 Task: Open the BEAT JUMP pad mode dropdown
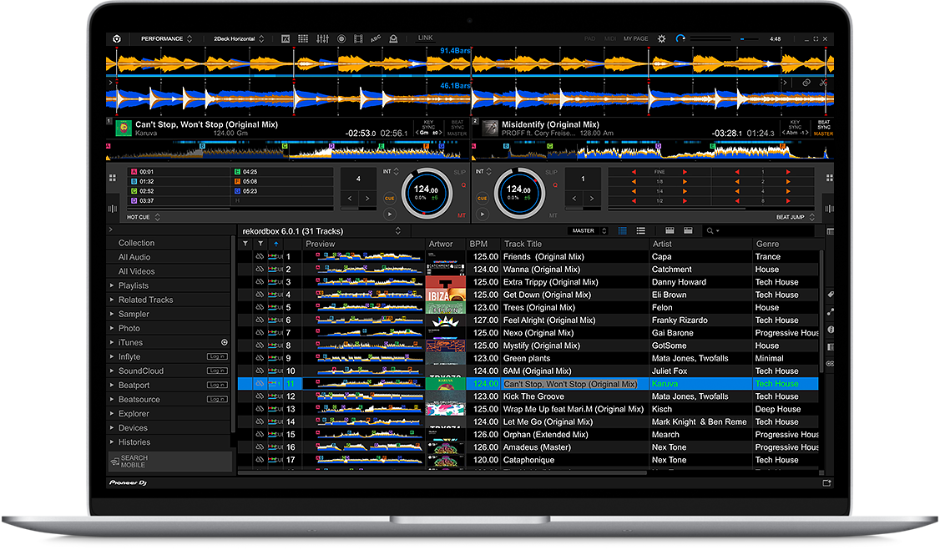point(796,217)
